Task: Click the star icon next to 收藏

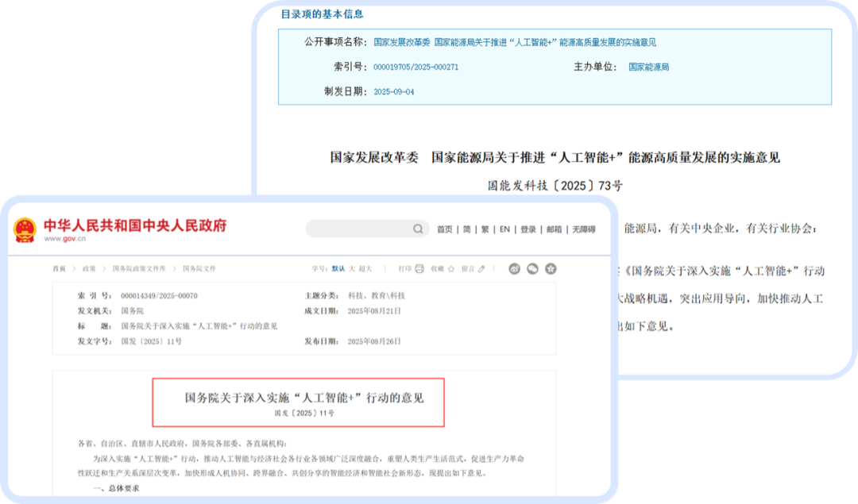Action: click(451, 269)
